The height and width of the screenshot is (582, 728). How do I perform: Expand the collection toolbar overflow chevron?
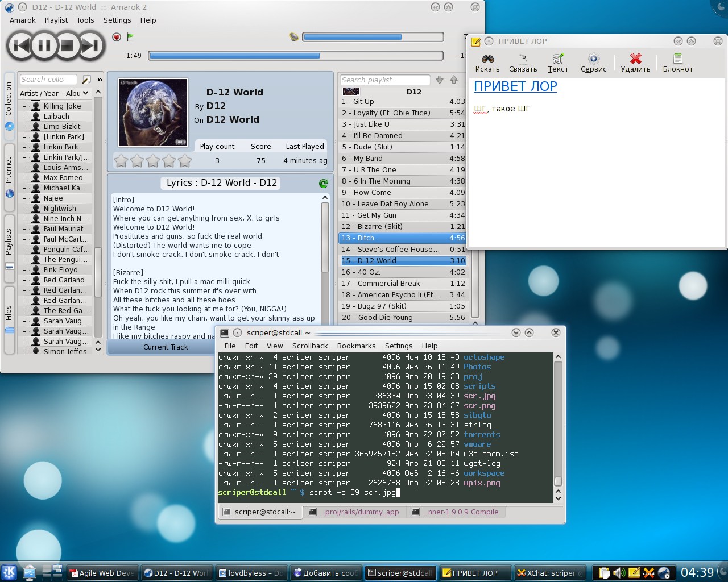point(100,80)
